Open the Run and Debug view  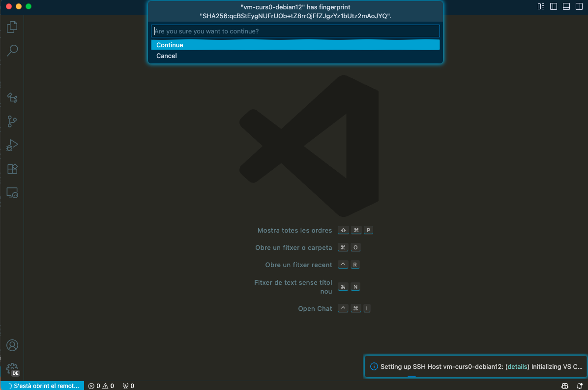click(x=12, y=145)
